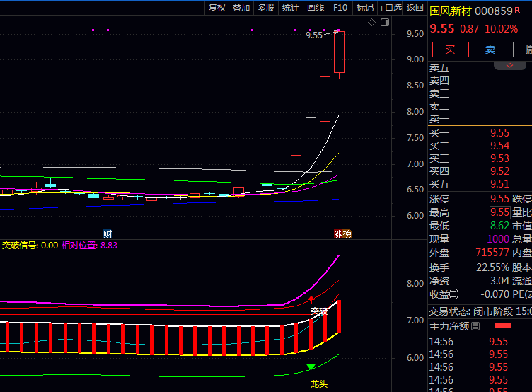
Task: Click the blue 卖 sell button
Action: [490, 50]
